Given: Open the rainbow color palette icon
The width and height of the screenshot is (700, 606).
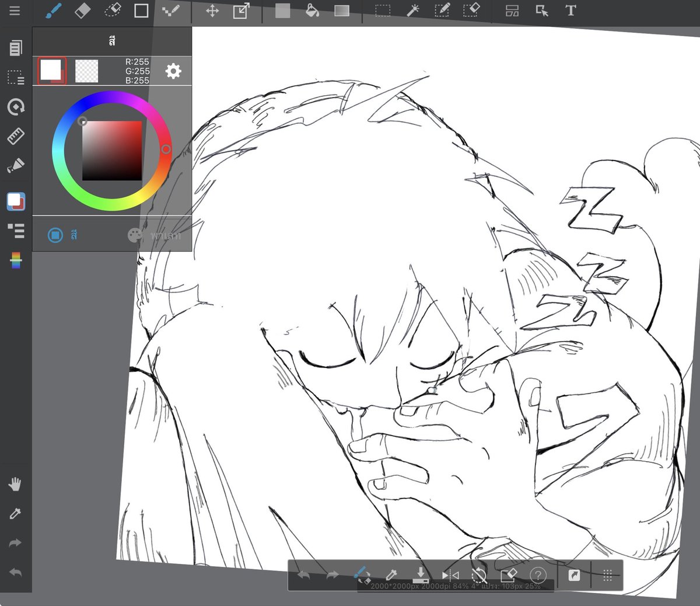Looking at the screenshot, I should pyautogui.click(x=16, y=260).
